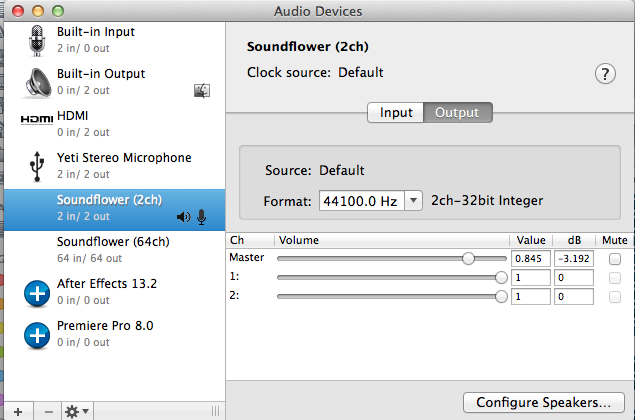
Task: Select Built-in Output in device list
Action: (x=115, y=82)
